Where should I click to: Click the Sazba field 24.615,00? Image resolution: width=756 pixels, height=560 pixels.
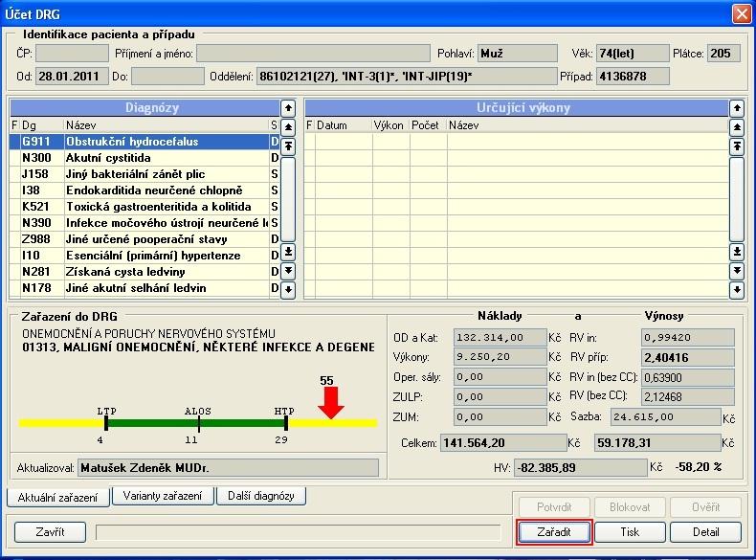[x=666, y=416]
